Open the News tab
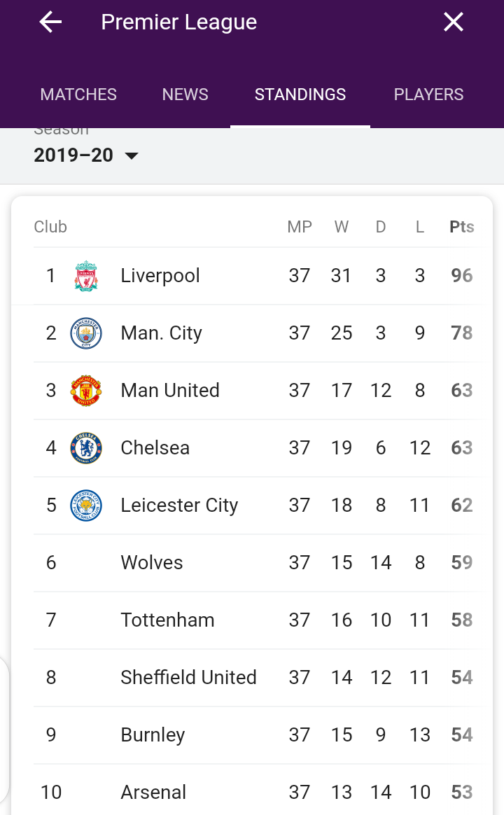This screenshot has height=815, width=504. [185, 95]
